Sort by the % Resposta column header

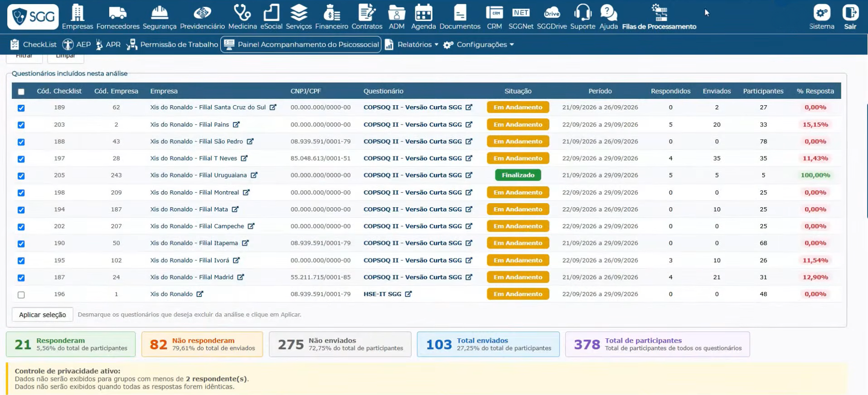click(815, 91)
